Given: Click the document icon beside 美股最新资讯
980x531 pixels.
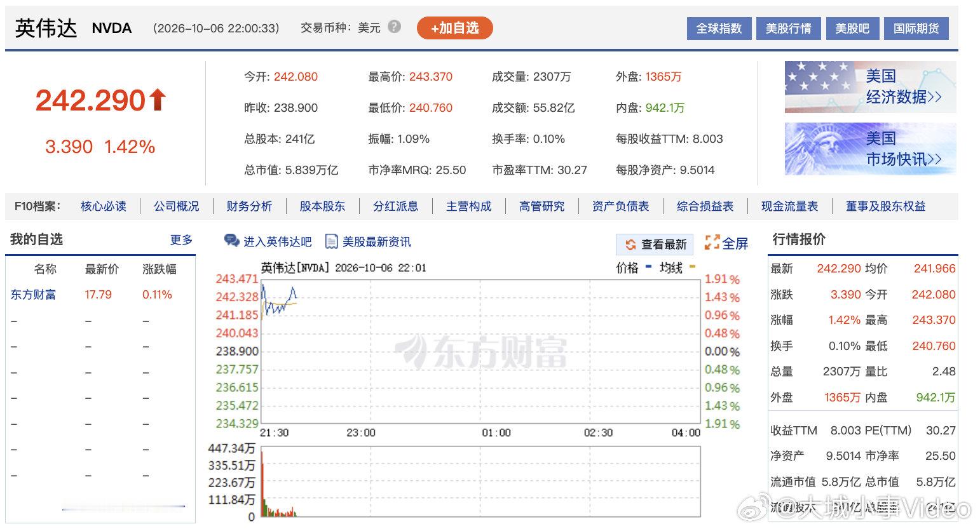Looking at the screenshot, I should pyautogui.click(x=331, y=241).
